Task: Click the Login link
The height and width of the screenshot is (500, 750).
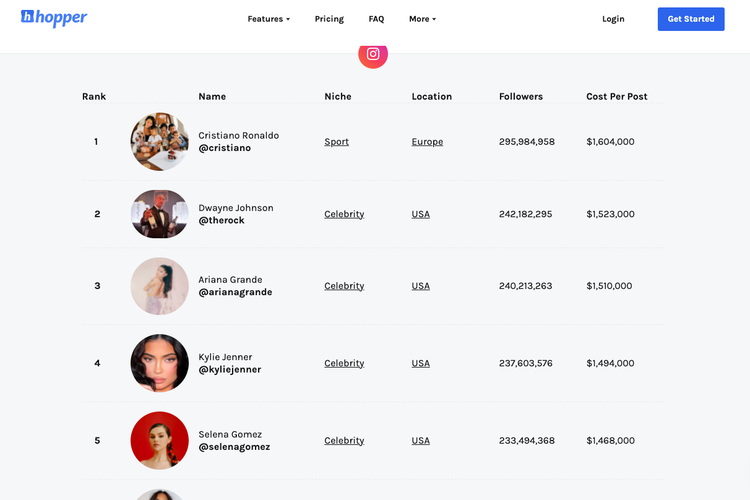Action: (x=613, y=19)
